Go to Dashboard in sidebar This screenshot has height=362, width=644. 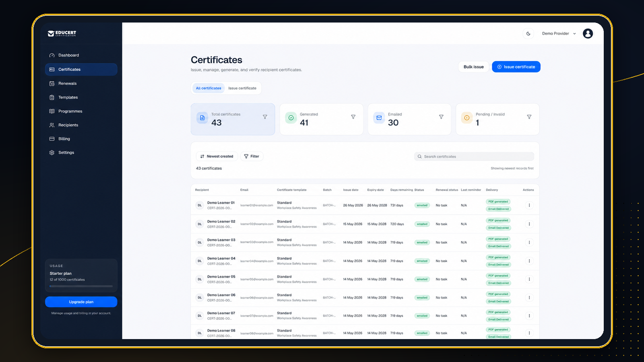click(x=81, y=55)
